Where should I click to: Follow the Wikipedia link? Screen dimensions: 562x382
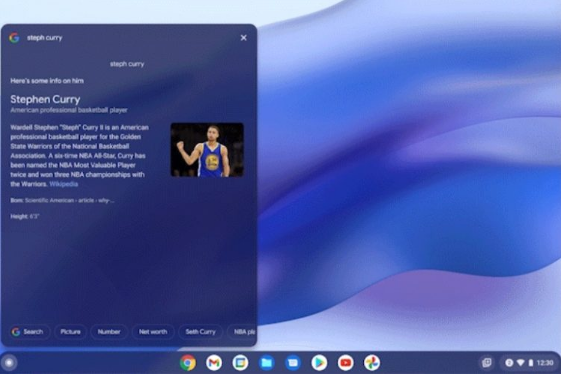(63, 184)
